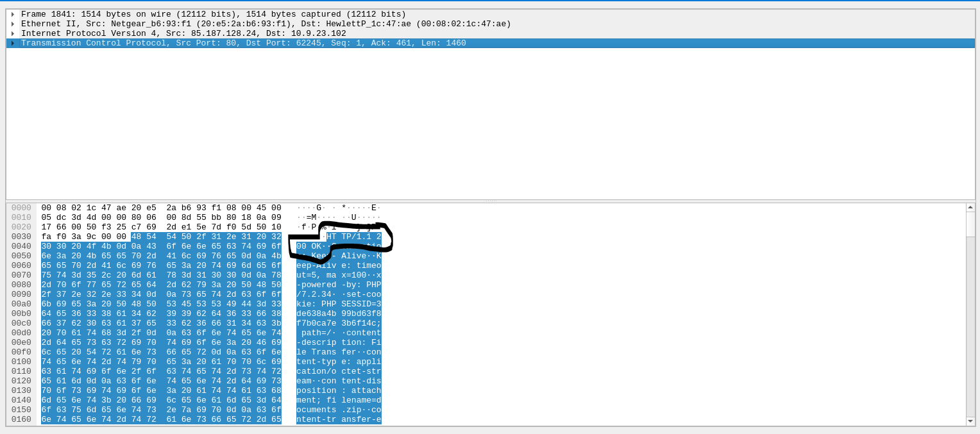Click ASCII text '/7.2.34· ·set-coo'
This screenshot has width=980, height=434.
point(339,294)
